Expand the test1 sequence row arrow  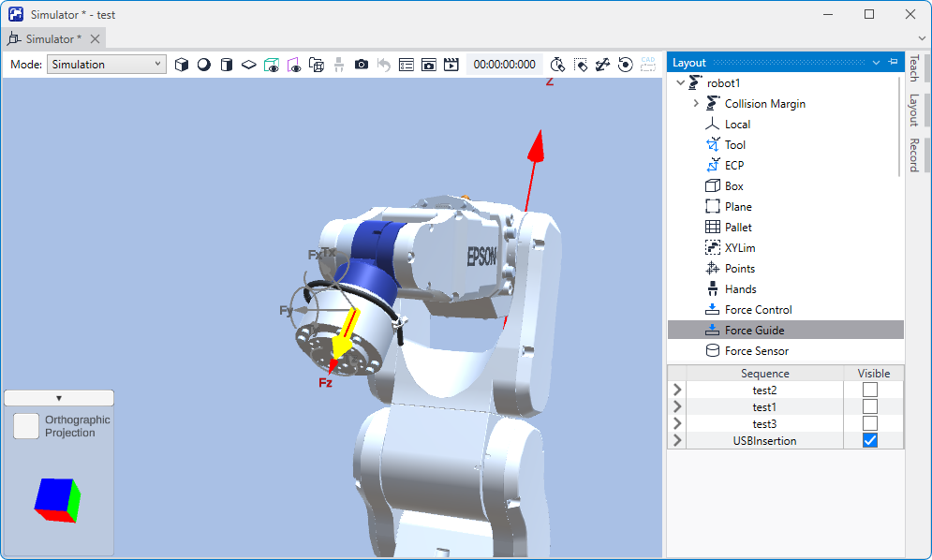676,407
